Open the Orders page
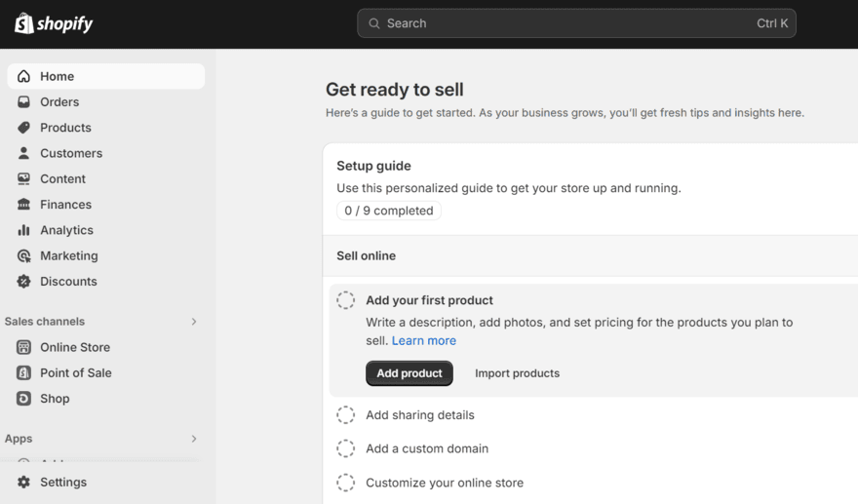Screen dimensions: 858x504 [x=106, y=101]
